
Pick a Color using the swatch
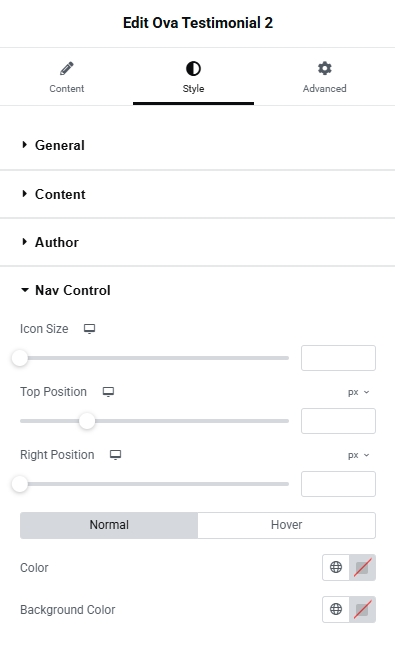pos(362,567)
